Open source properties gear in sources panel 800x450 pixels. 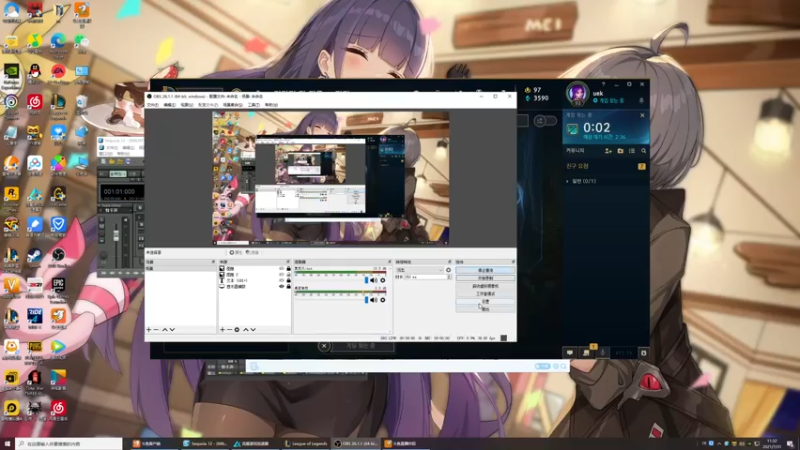(237, 330)
